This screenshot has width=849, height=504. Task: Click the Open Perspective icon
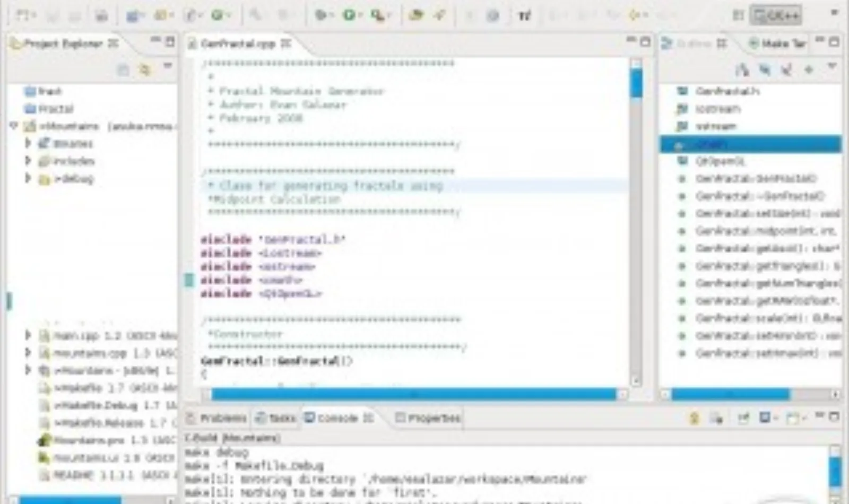coord(738,15)
